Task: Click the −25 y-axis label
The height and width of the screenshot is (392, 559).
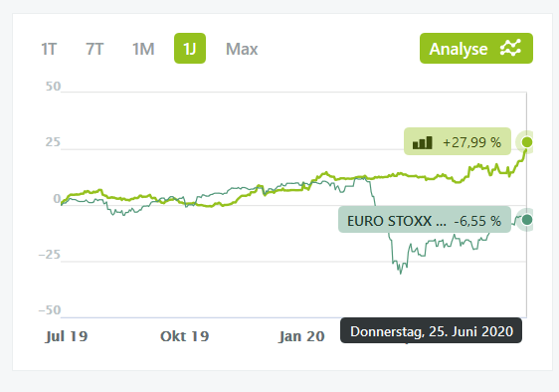Action: point(50,255)
